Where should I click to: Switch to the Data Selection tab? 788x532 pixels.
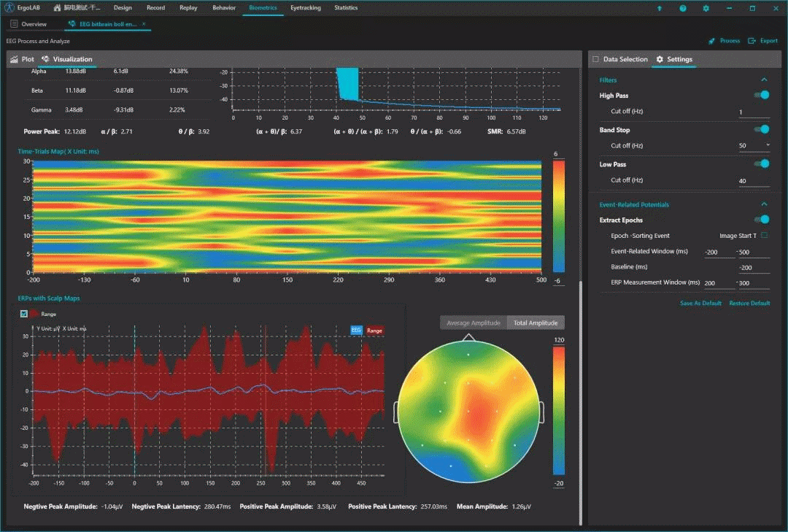(x=619, y=59)
